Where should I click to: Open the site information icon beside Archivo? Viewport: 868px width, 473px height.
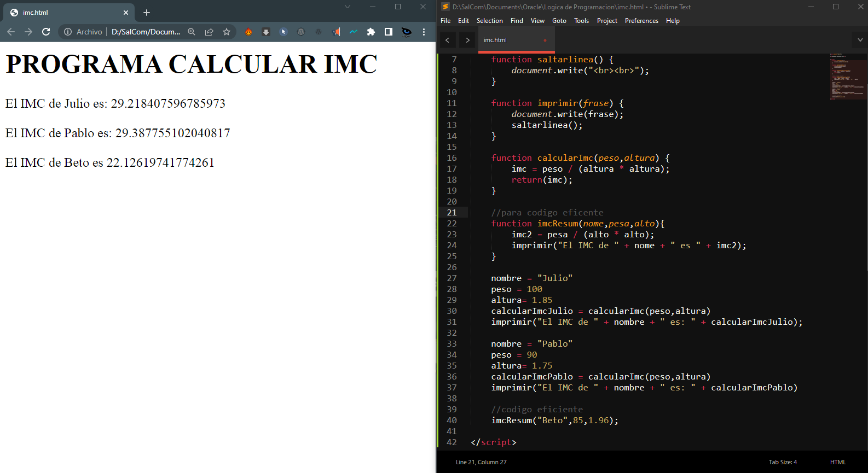(68, 32)
